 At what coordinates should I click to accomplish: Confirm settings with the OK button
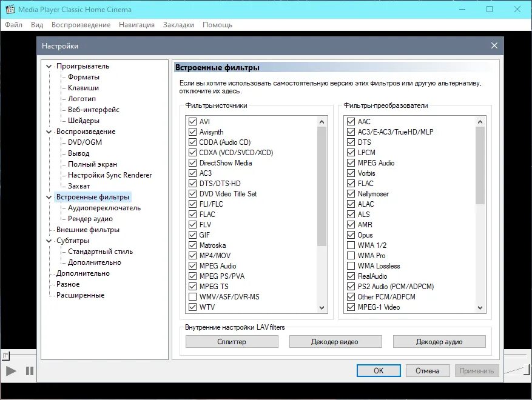[379, 370]
